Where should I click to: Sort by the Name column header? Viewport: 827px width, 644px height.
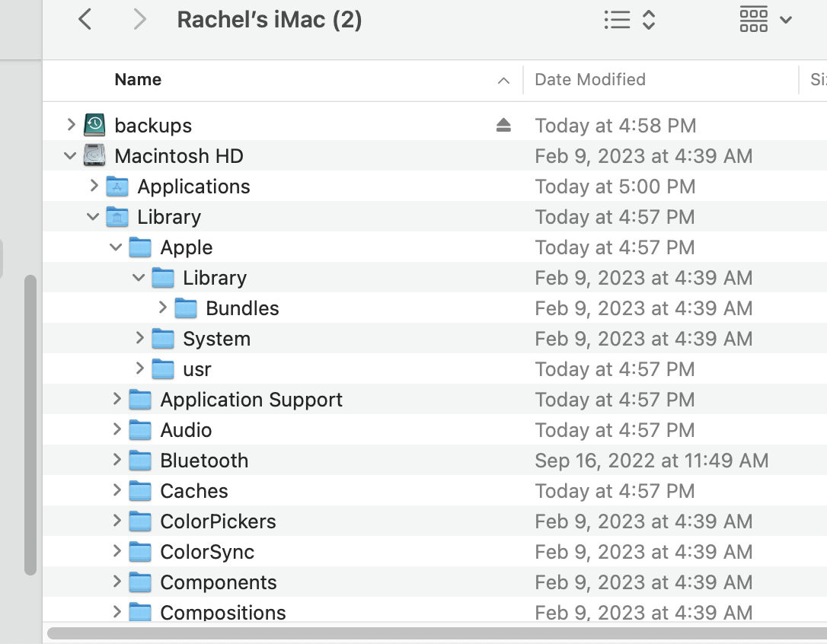[x=138, y=79]
